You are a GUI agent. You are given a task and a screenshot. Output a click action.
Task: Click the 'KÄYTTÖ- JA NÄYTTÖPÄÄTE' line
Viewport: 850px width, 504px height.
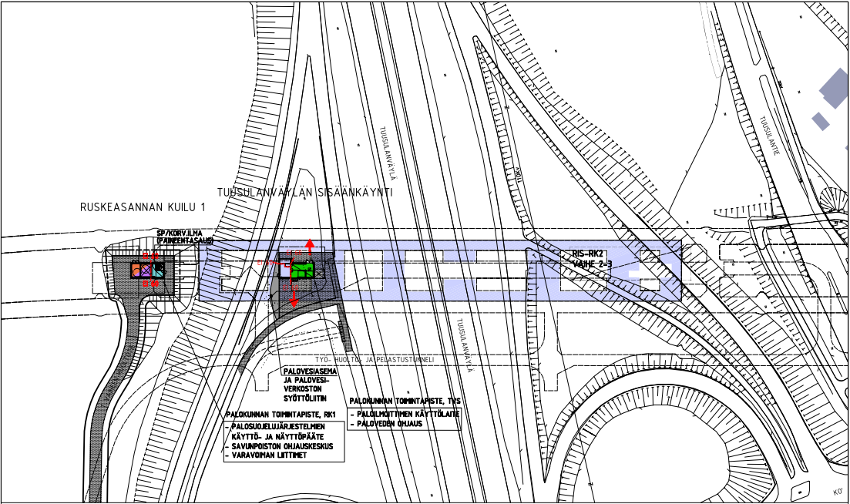(277, 436)
